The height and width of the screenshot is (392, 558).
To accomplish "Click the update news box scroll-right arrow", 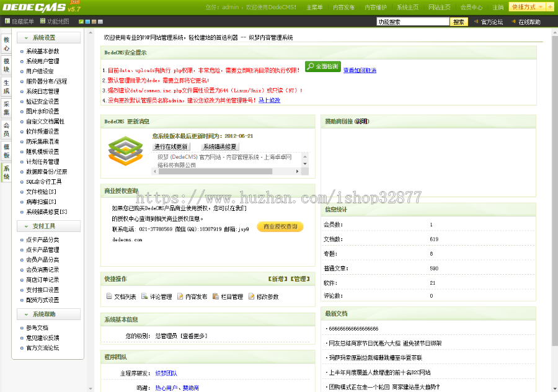I will (298, 171).
